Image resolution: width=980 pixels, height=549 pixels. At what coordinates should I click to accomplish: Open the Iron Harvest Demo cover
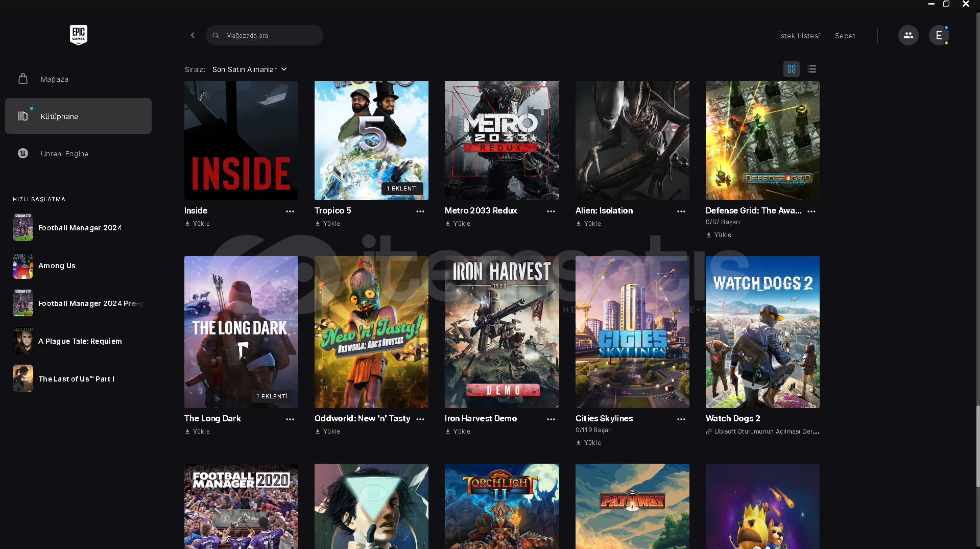pos(501,332)
